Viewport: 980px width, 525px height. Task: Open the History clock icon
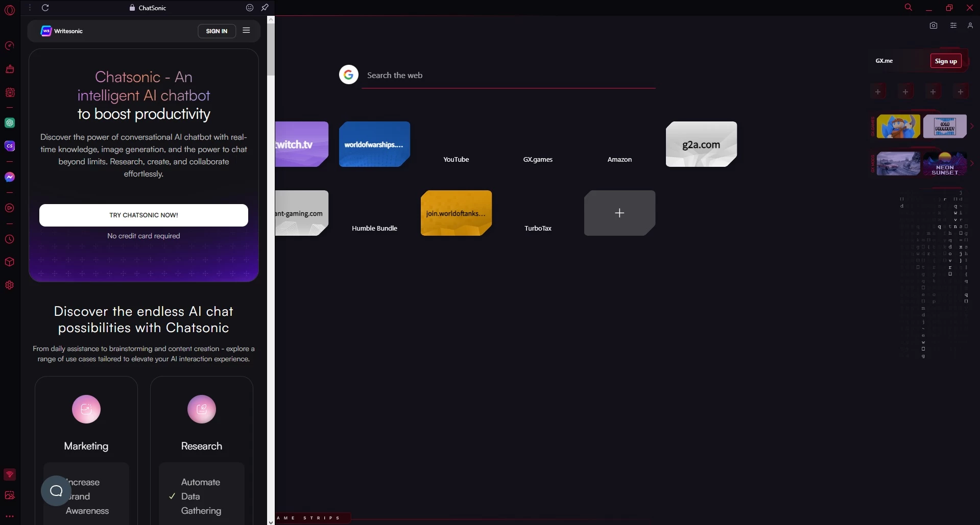pyautogui.click(x=9, y=239)
